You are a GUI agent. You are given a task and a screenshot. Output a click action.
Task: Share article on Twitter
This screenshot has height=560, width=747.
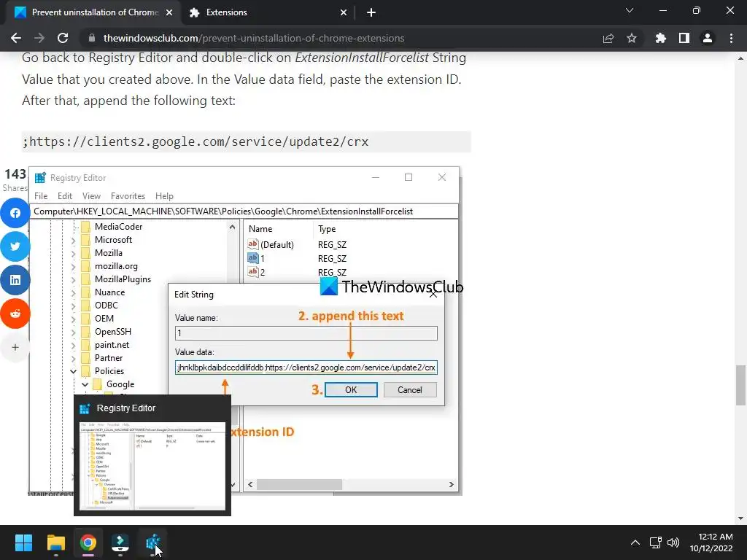tap(15, 246)
